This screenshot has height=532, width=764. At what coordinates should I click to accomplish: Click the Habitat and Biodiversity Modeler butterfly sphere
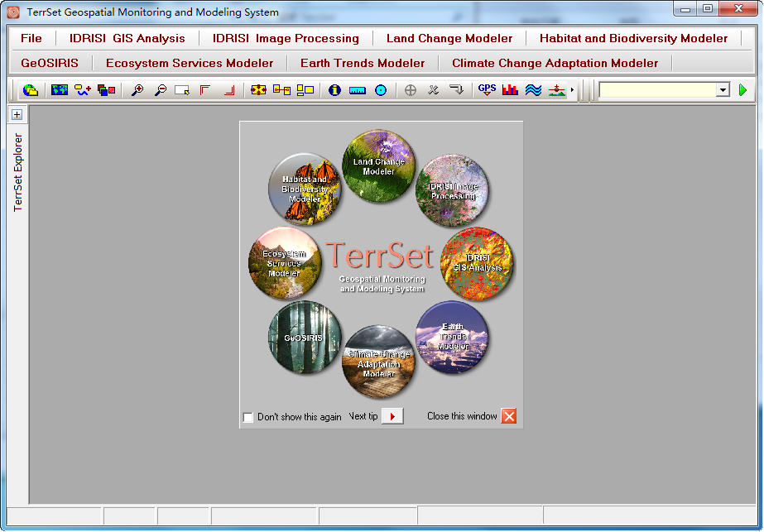305,189
